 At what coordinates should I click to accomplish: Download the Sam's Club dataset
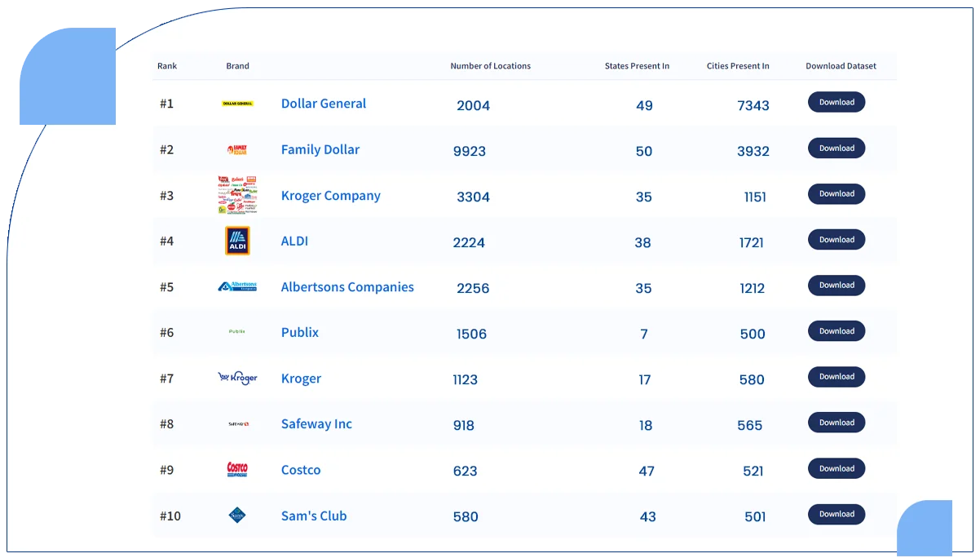pos(837,514)
